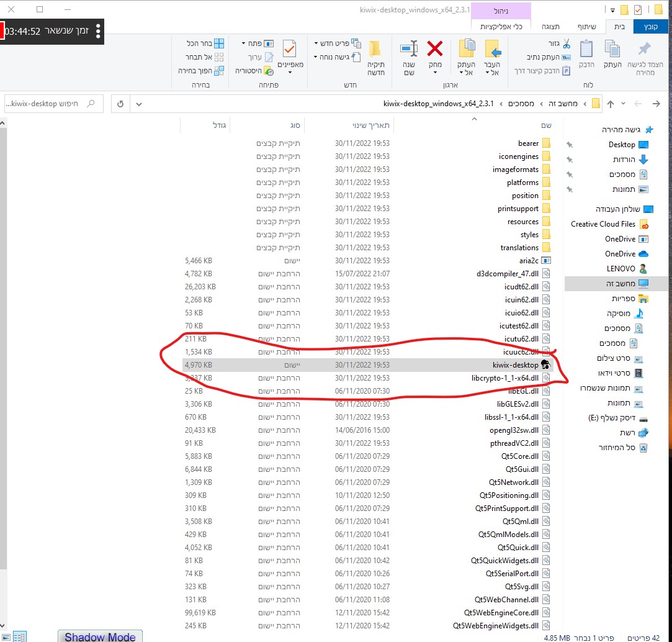Open the Easy access (גישה נוחה) dropdown
Image resolution: width=672 pixels, height=642 pixels.
[x=315, y=57]
